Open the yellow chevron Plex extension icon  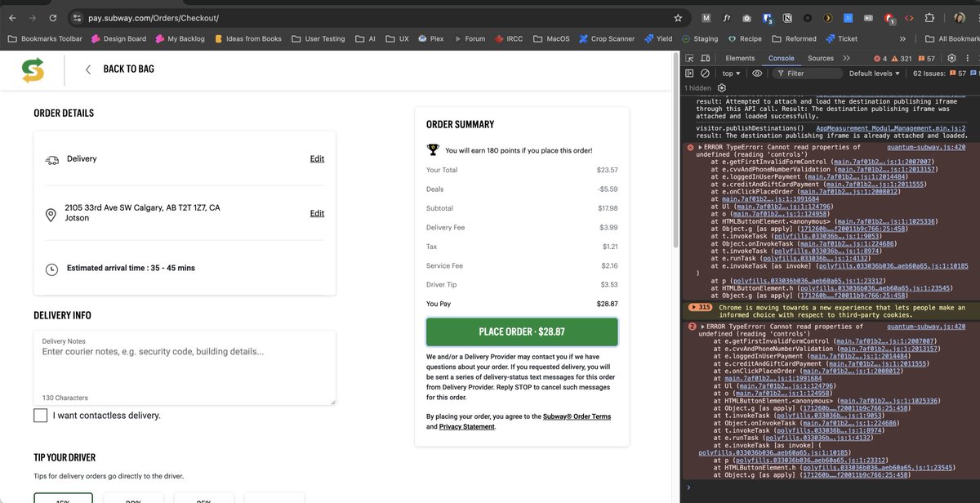[827, 17]
